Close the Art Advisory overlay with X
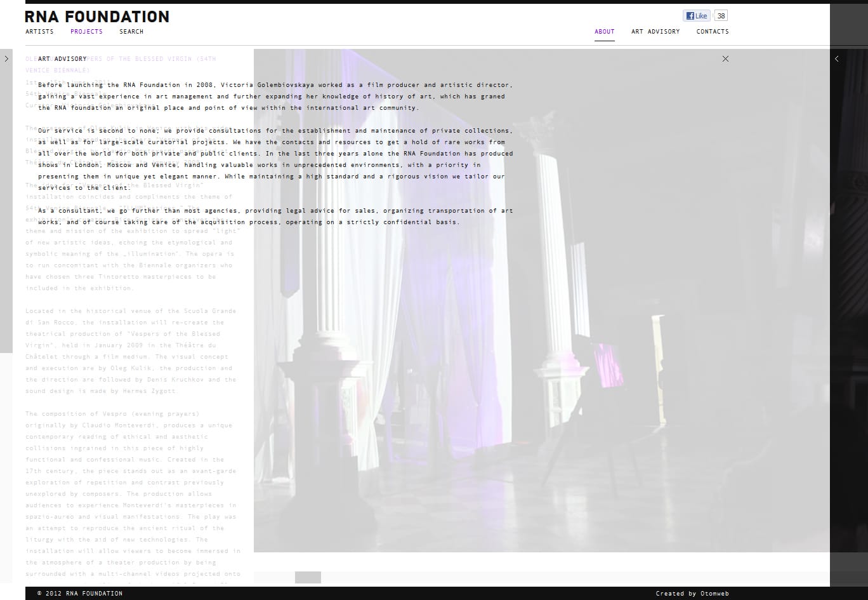 click(x=725, y=58)
